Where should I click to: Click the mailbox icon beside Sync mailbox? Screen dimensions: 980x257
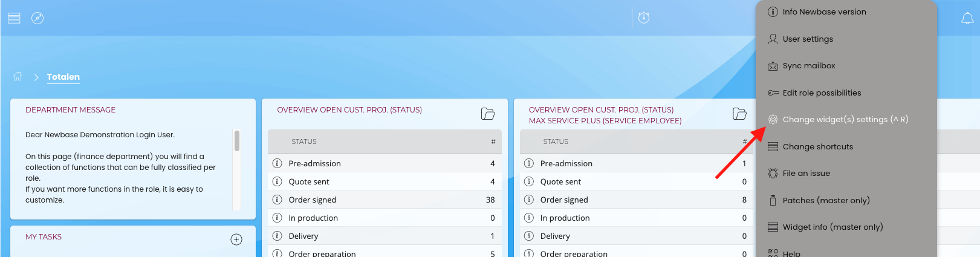773,66
